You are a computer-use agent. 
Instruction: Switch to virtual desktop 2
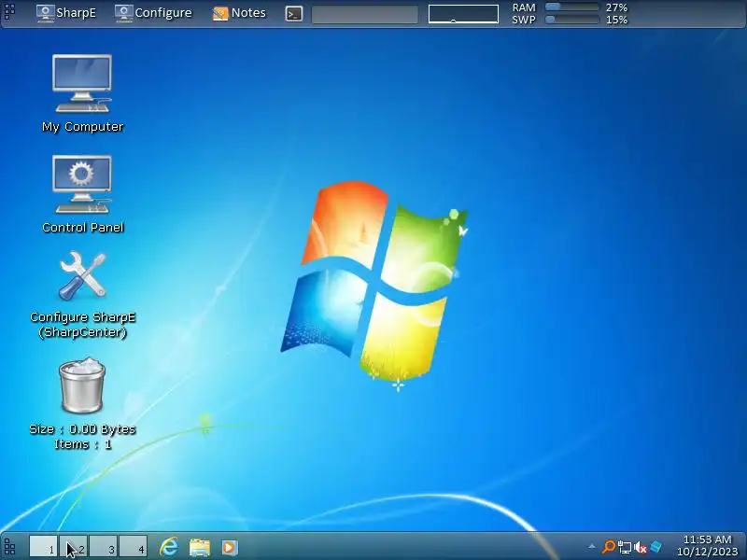click(73, 546)
